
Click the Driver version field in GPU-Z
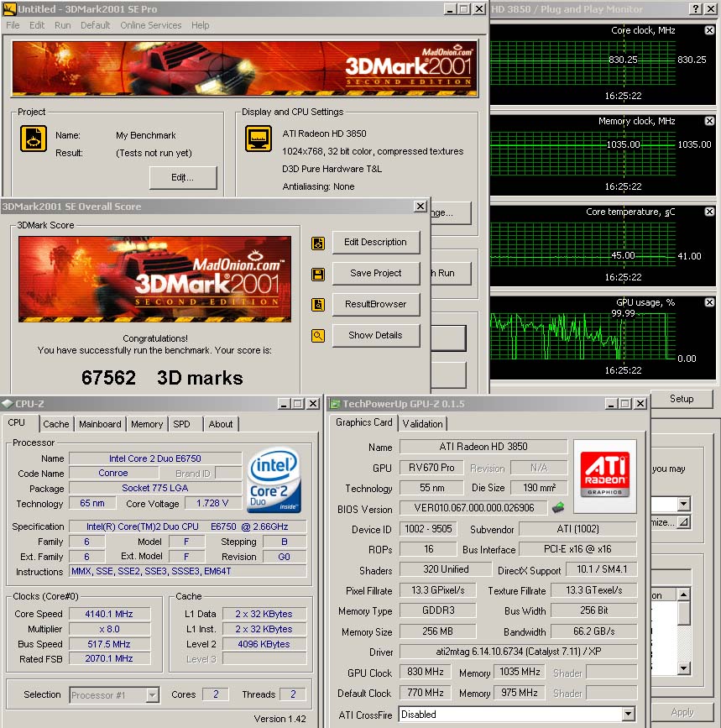pyautogui.click(x=518, y=652)
